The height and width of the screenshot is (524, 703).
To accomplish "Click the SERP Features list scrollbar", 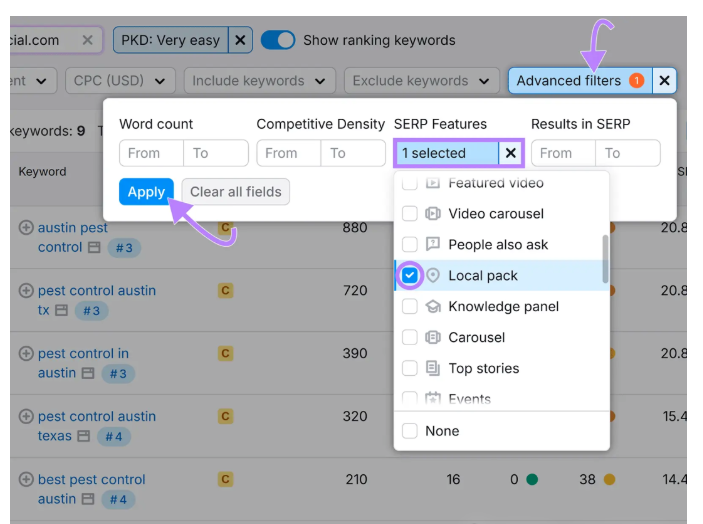I will 604,258.
